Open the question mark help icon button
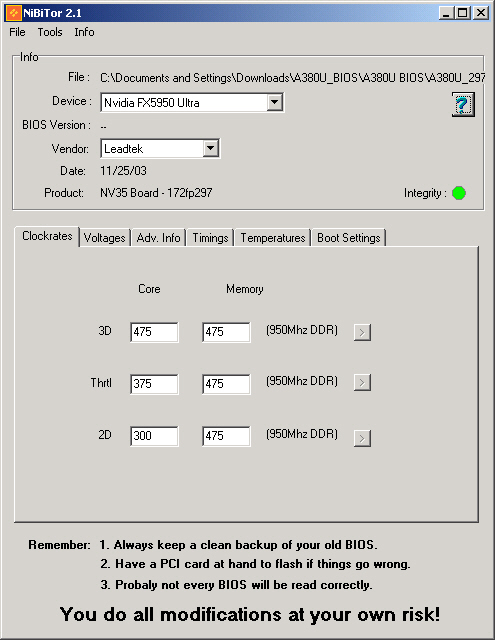The image size is (495, 640). (463, 104)
